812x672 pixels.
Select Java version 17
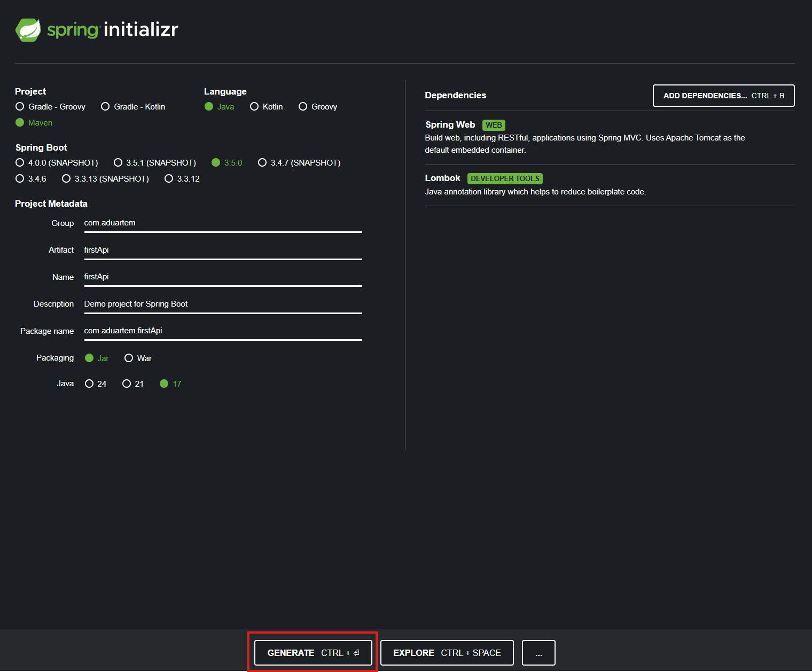[170, 384]
